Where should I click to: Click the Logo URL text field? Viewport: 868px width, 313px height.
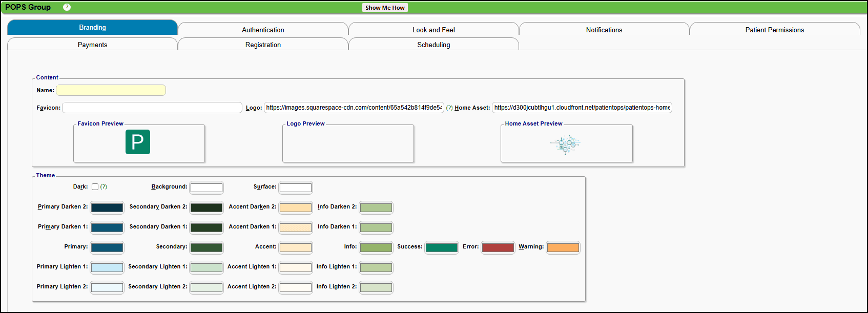(x=354, y=108)
